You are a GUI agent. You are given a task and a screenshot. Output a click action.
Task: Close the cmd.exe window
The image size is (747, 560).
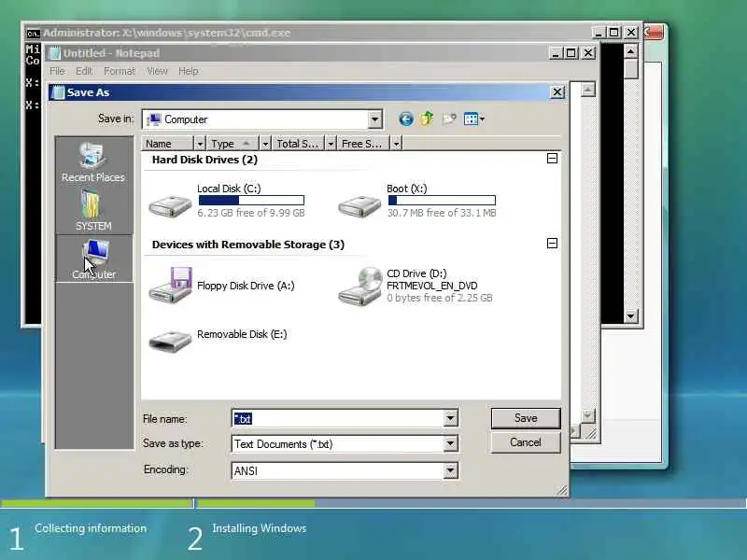pyautogui.click(x=631, y=32)
